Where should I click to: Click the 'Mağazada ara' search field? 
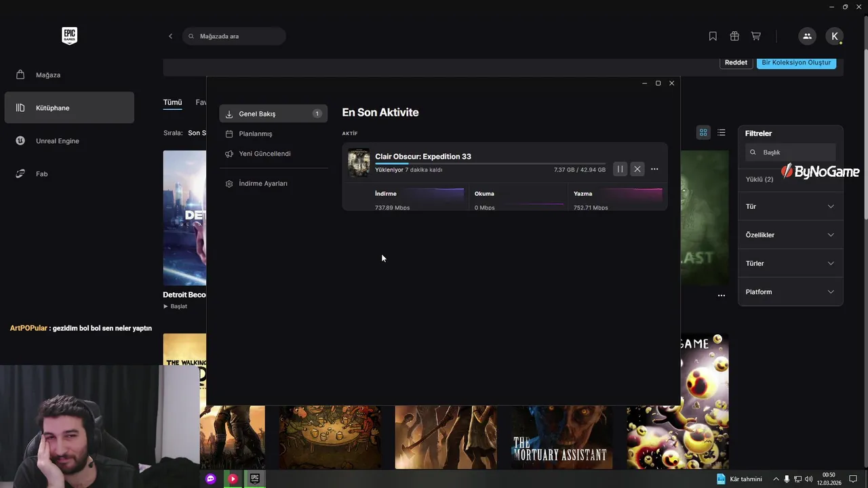[x=234, y=36]
